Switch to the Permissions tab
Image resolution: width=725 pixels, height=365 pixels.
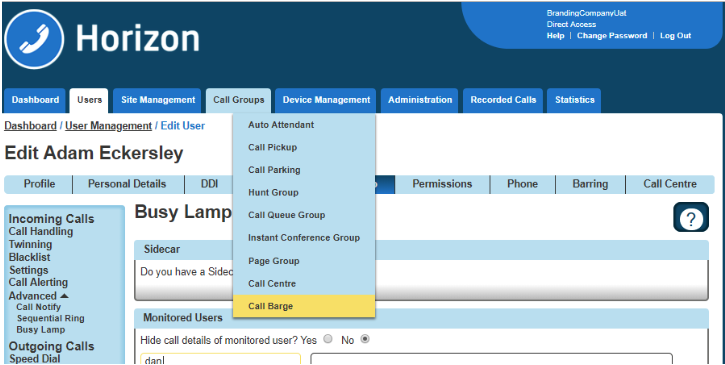tap(442, 184)
